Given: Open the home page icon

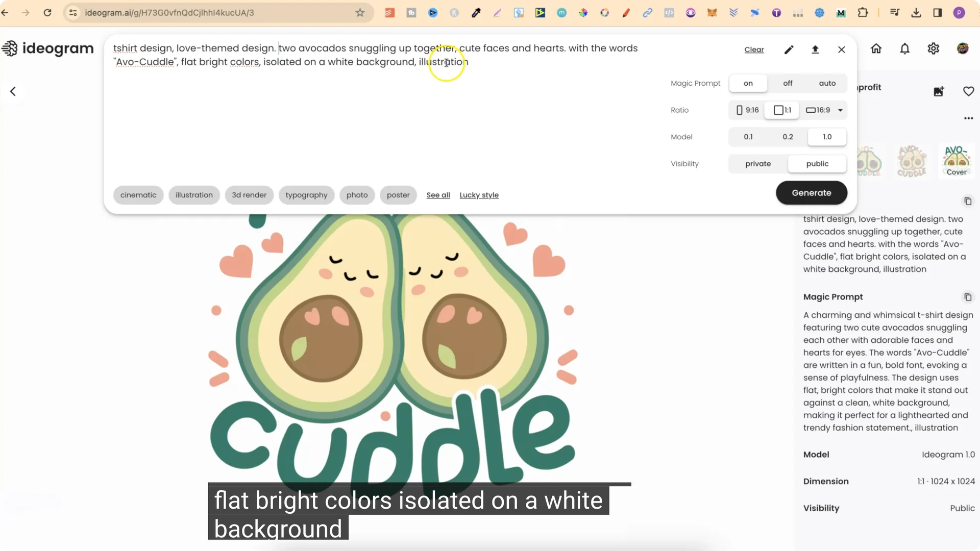Looking at the screenshot, I should point(876,48).
